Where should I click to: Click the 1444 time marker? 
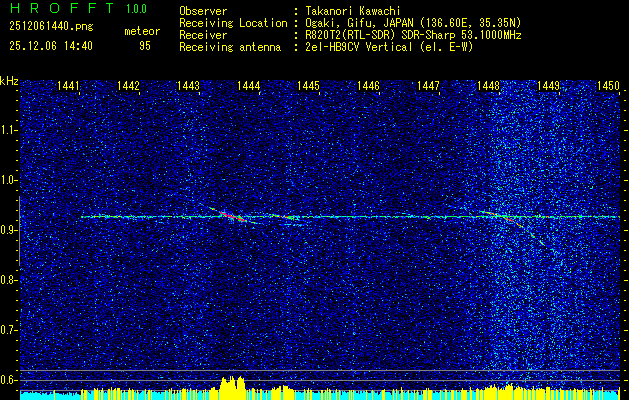pos(248,85)
